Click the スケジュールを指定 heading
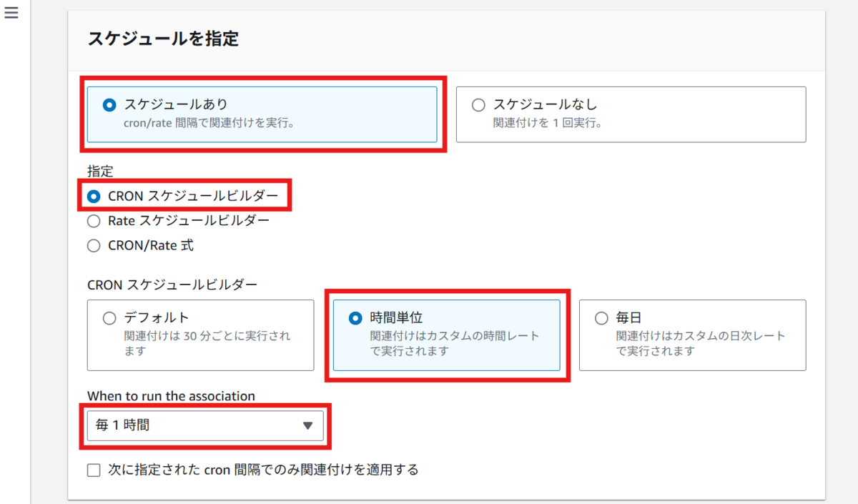 pos(163,39)
